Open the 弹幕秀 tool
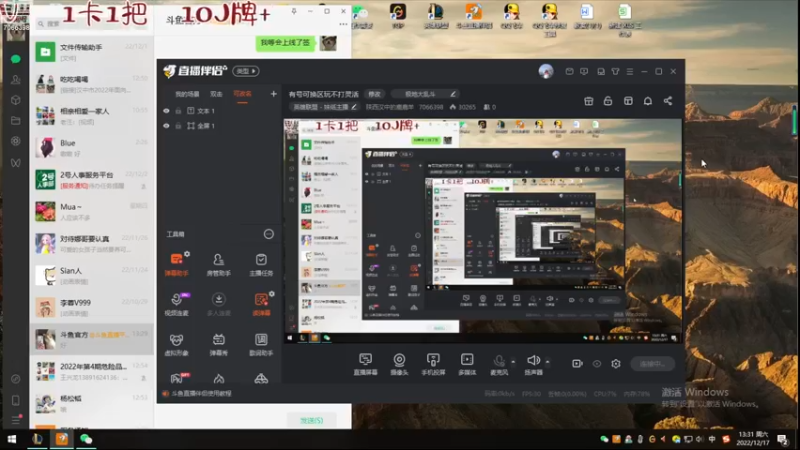800x450 pixels. (218, 344)
